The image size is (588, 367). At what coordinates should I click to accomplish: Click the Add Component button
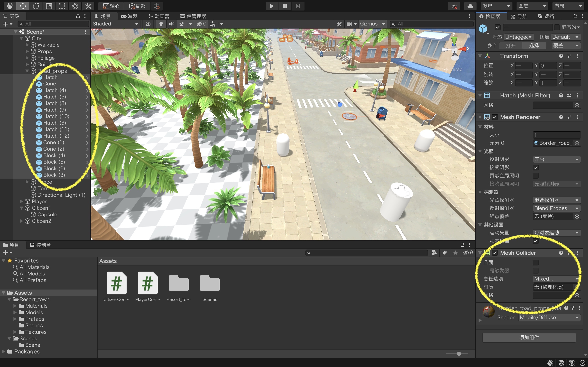[x=529, y=337]
